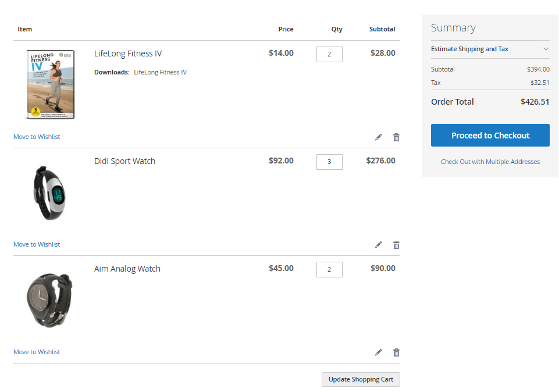Open the Didi Sport Watch product name link
Viewport: 559px width, 392px height.
tap(124, 162)
